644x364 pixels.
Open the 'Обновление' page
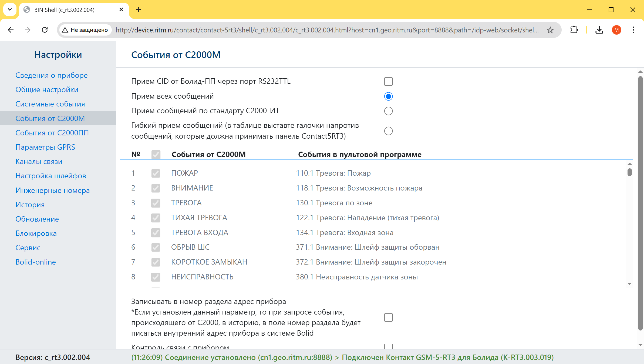click(37, 219)
